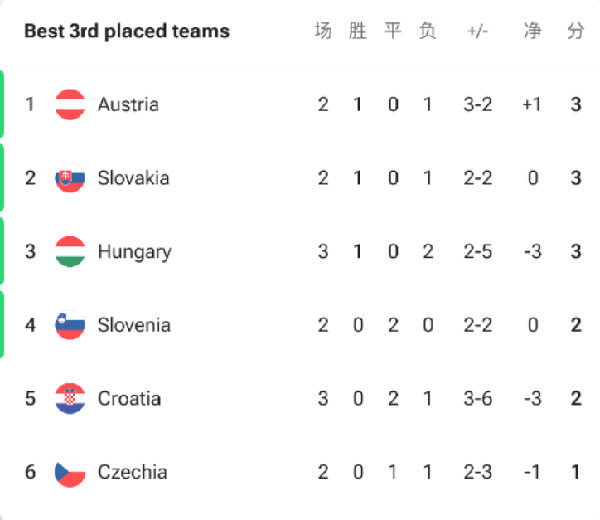This screenshot has width=600, height=520.
Task: Click the 净 goal difference column header
Action: (533, 31)
